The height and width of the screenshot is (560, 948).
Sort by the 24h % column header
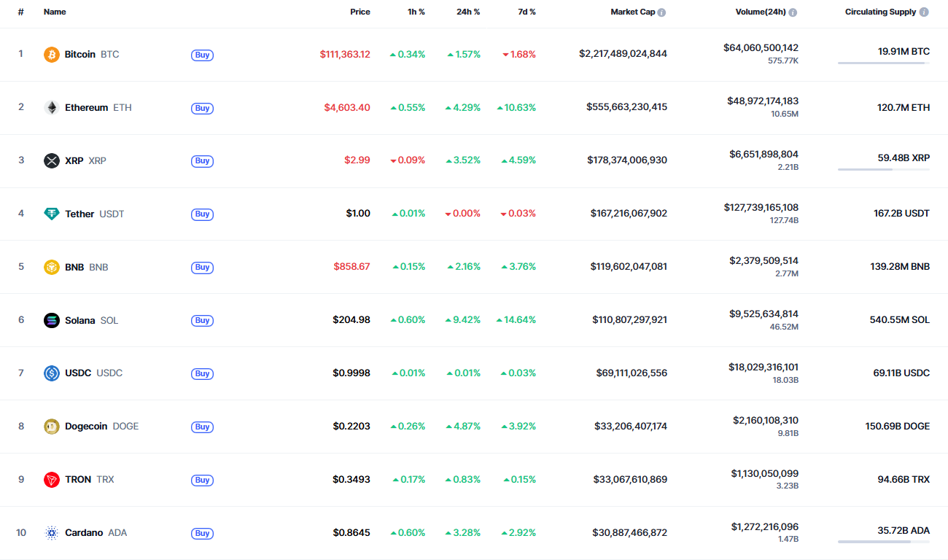(x=468, y=12)
